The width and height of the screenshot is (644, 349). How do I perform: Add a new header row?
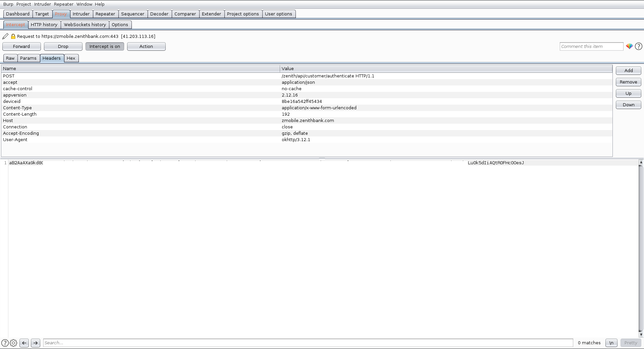629,70
